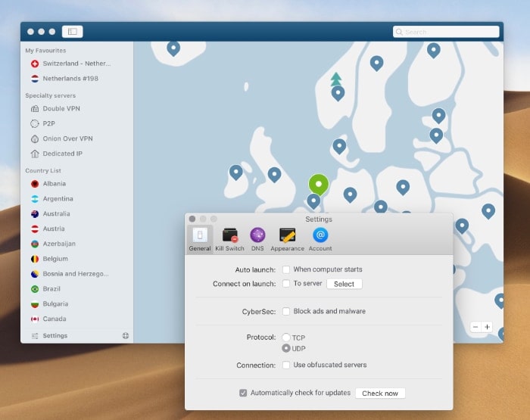Click the Netherlands flag icon in favourites

click(35, 79)
